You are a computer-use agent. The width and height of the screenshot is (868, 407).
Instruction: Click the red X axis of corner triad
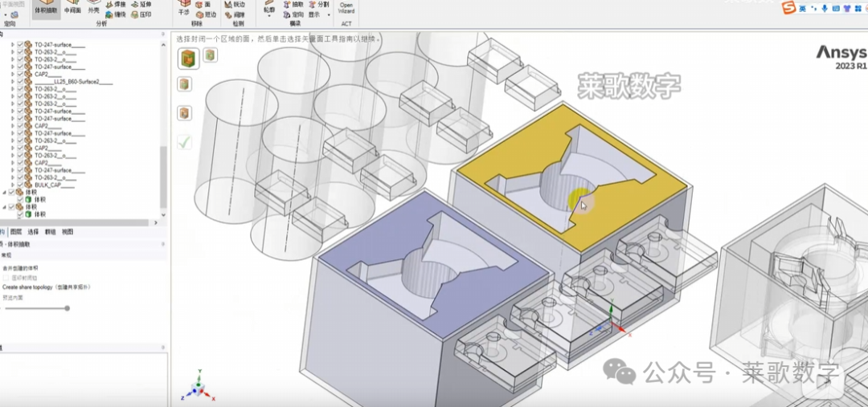[209, 396]
